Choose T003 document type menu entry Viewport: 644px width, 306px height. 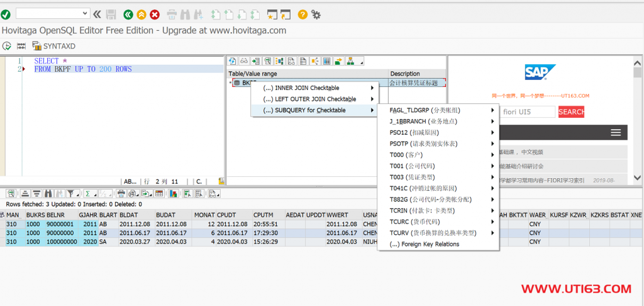click(x=438, y=177)
